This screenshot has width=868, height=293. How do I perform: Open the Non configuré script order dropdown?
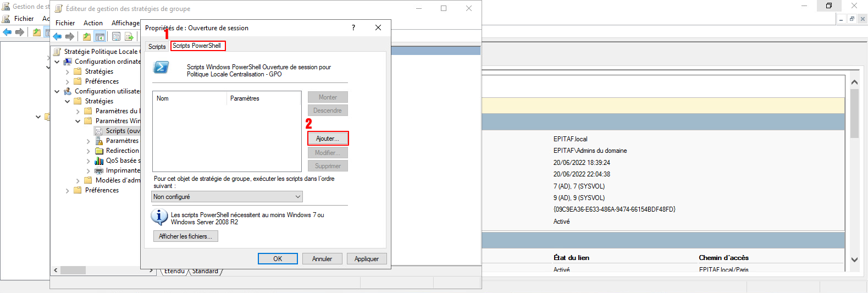(x=227, y=197)
